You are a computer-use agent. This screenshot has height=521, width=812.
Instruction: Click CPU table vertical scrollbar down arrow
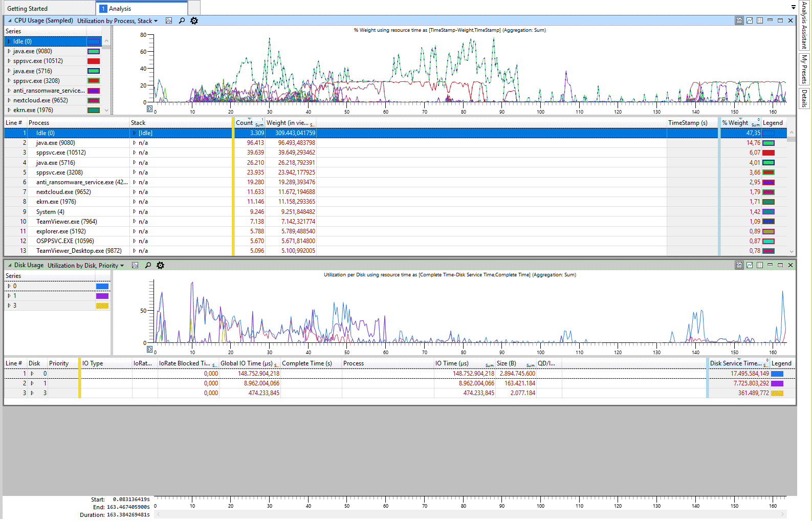coord(792,251)
